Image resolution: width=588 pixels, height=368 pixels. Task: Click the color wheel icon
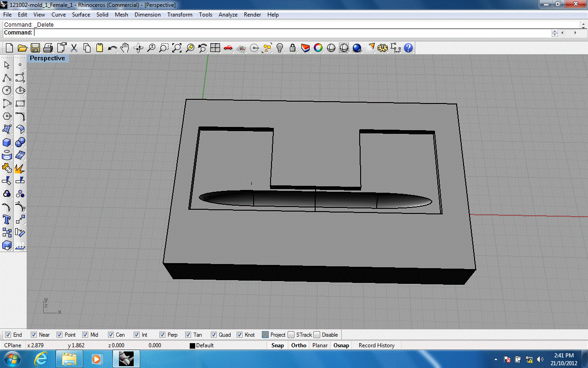(318, 48)
